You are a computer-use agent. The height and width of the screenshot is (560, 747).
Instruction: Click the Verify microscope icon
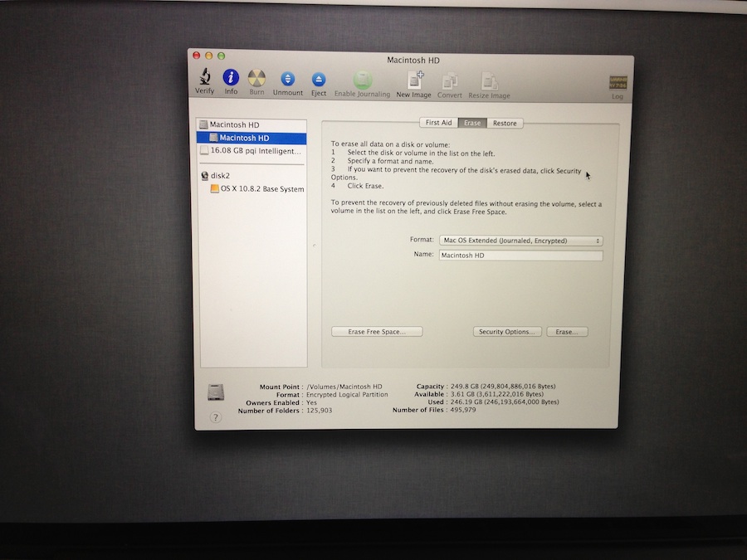(205, 76)
